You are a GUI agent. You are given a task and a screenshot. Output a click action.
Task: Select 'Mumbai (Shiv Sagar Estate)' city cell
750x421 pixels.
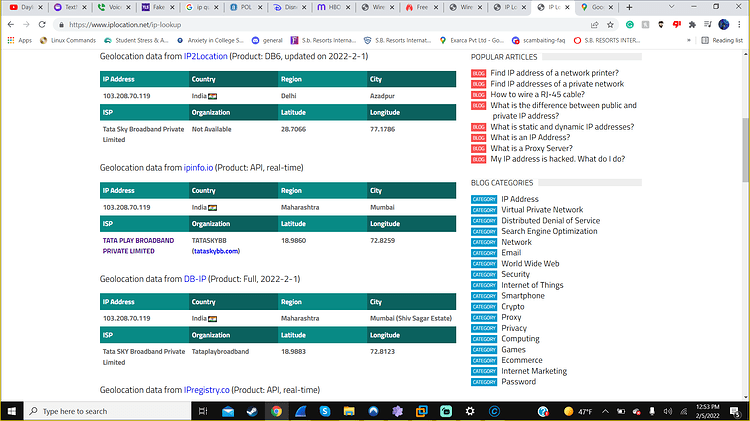tap(411, 319)
